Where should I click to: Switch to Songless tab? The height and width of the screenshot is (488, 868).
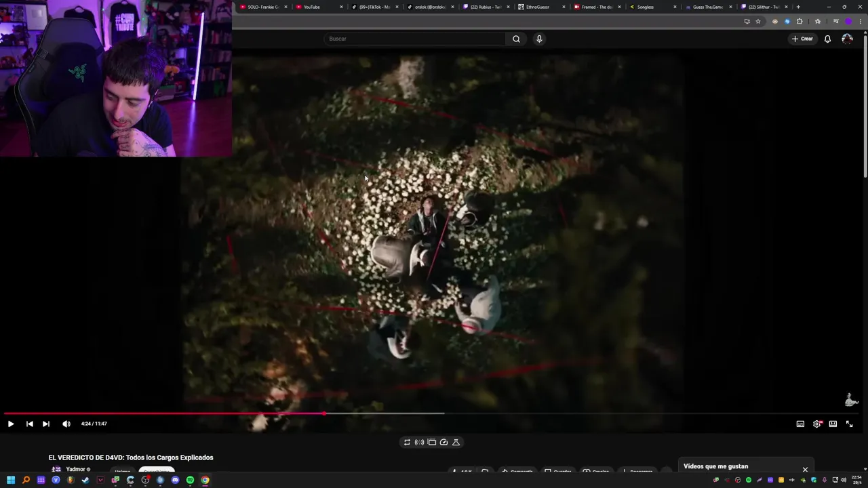(652, 7)
